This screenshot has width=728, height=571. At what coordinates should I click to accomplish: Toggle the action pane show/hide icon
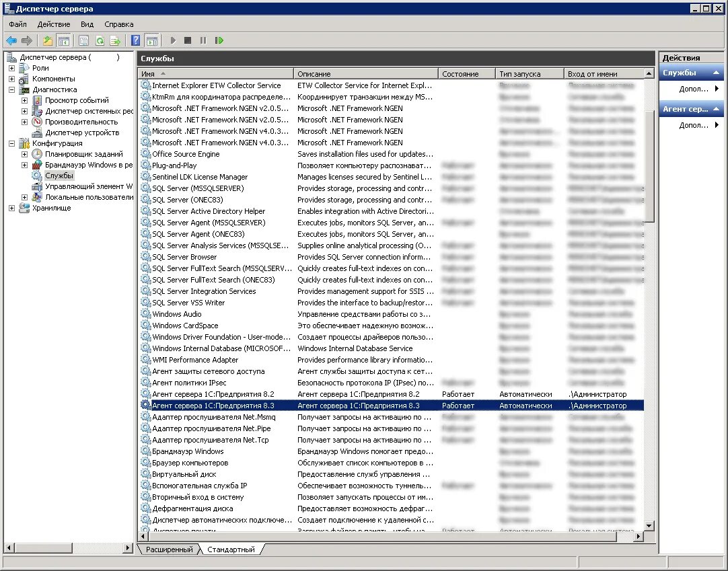coord(152,41)
